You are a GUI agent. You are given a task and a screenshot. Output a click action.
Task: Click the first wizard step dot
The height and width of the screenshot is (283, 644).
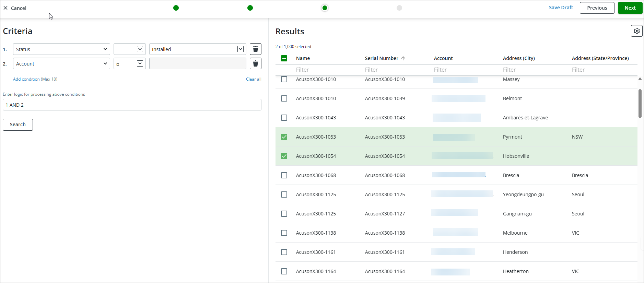176,8
